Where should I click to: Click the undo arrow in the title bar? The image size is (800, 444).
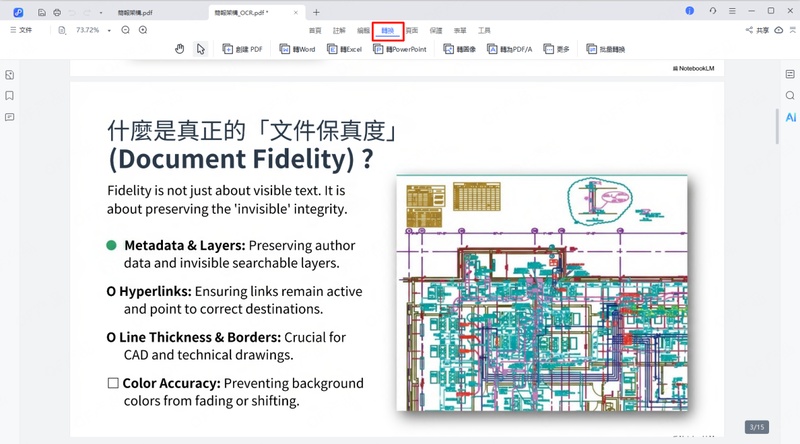[72, 12]
